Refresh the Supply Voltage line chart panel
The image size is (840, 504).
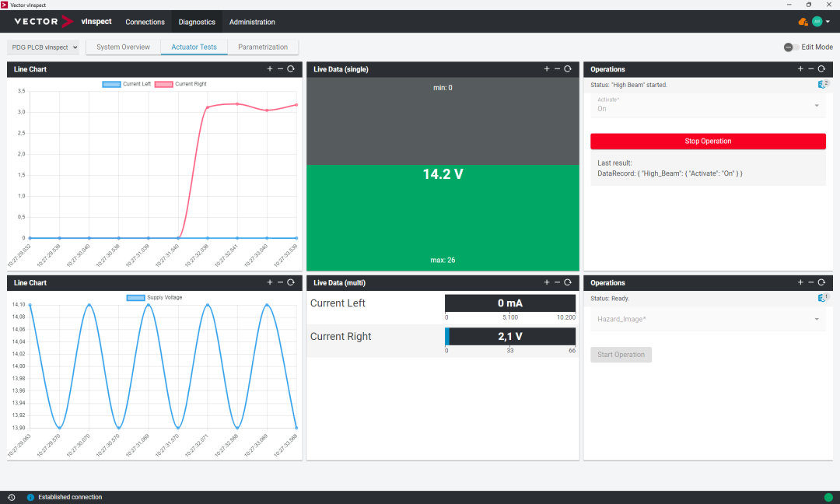click(x=291, y=282)
